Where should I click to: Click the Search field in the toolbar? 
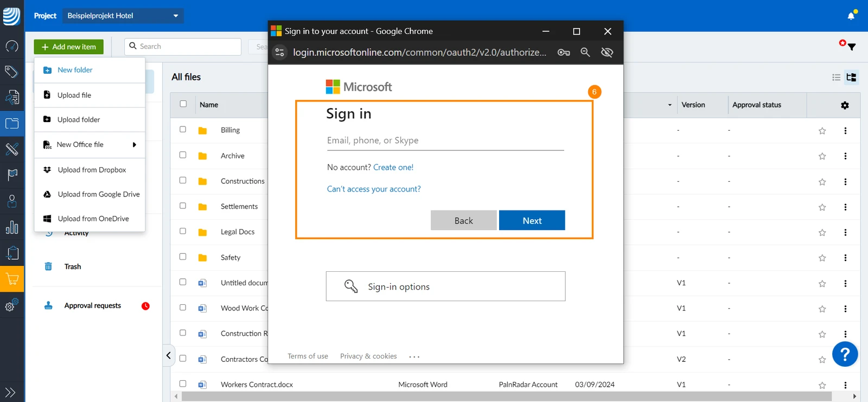coord(183,47)
